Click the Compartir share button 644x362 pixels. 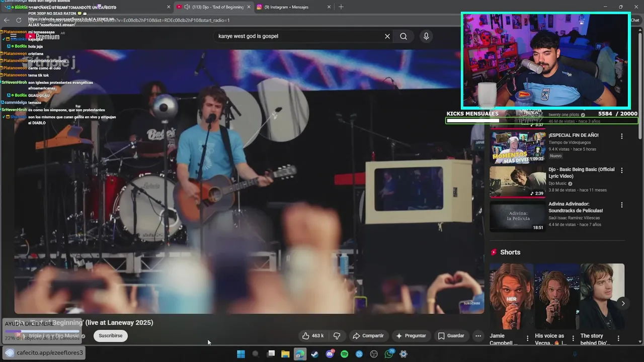click(368, 336)
